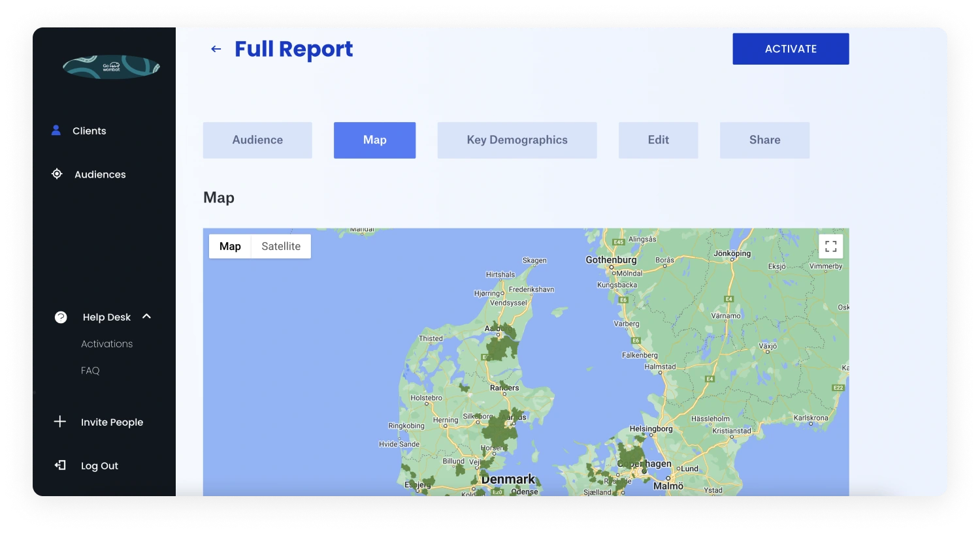Click the Varberg label on map
Viewport: 980px width, 534px height.
point(627,324)
